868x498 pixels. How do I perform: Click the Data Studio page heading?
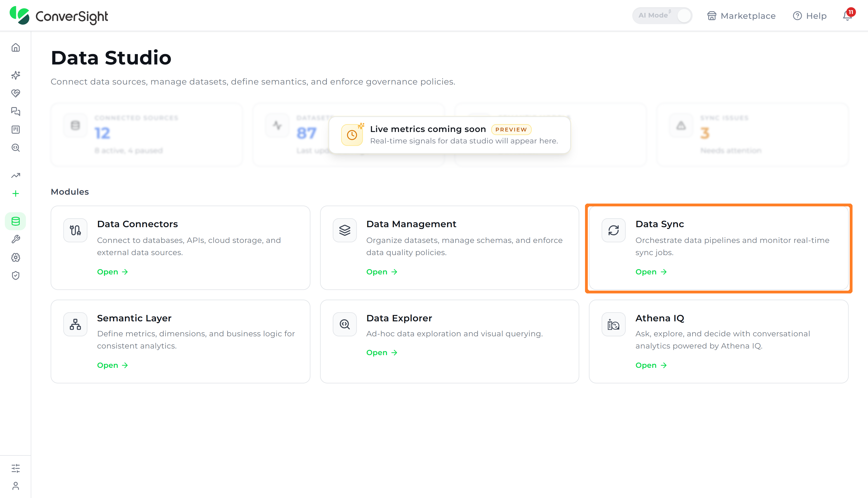pyautogui.click(x=111, y=57)
